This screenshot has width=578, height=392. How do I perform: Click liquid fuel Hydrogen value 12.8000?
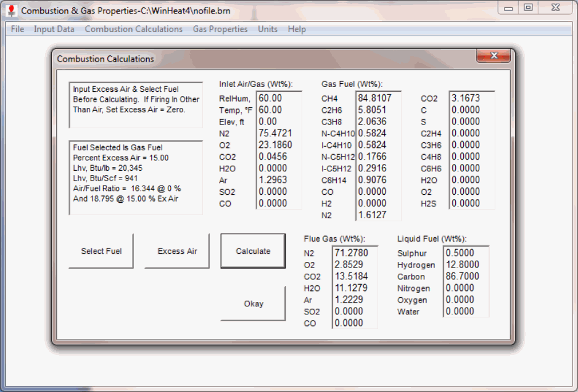[467, 264]
